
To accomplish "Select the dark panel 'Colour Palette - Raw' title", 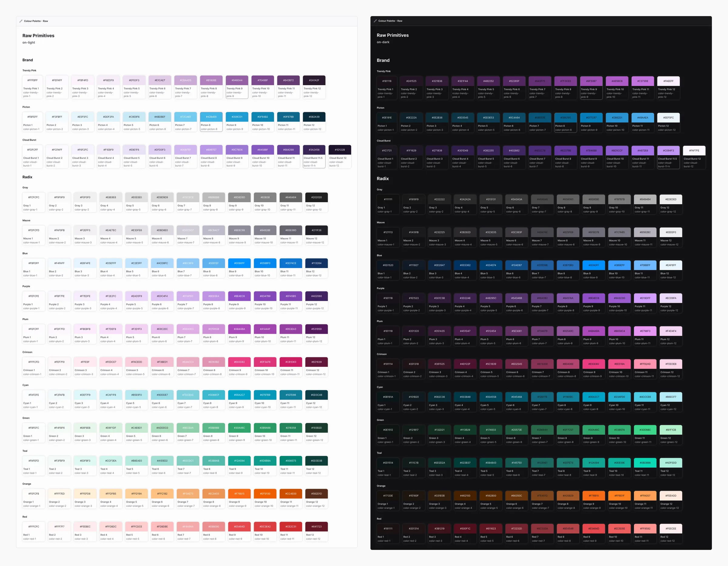I will [x=390, y=21].
